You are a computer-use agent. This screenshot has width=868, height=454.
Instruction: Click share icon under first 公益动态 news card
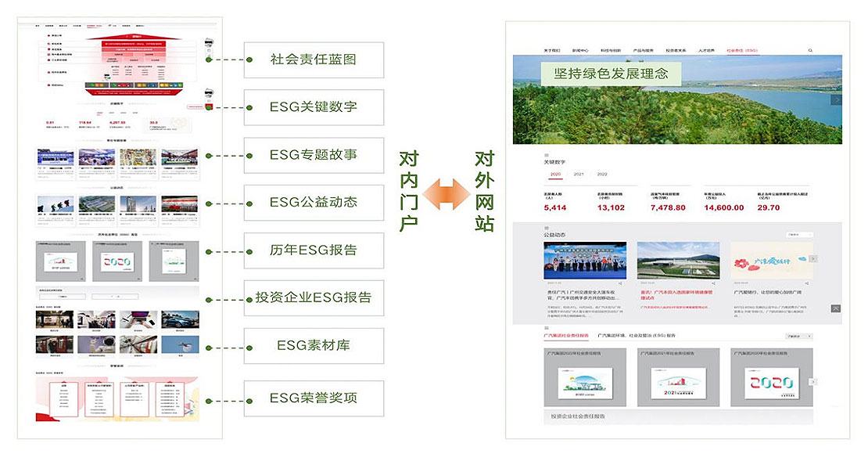[x=619, y=283]
